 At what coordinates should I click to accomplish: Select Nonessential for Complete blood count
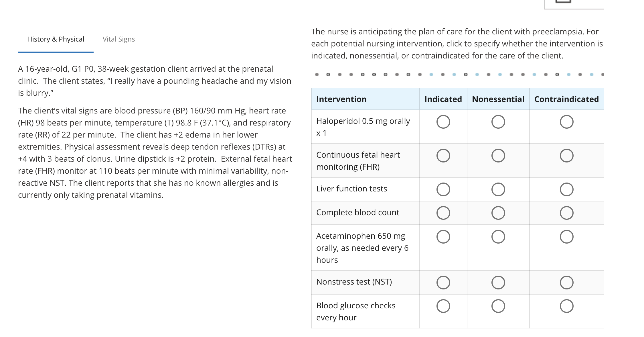(x=498, y=213)
